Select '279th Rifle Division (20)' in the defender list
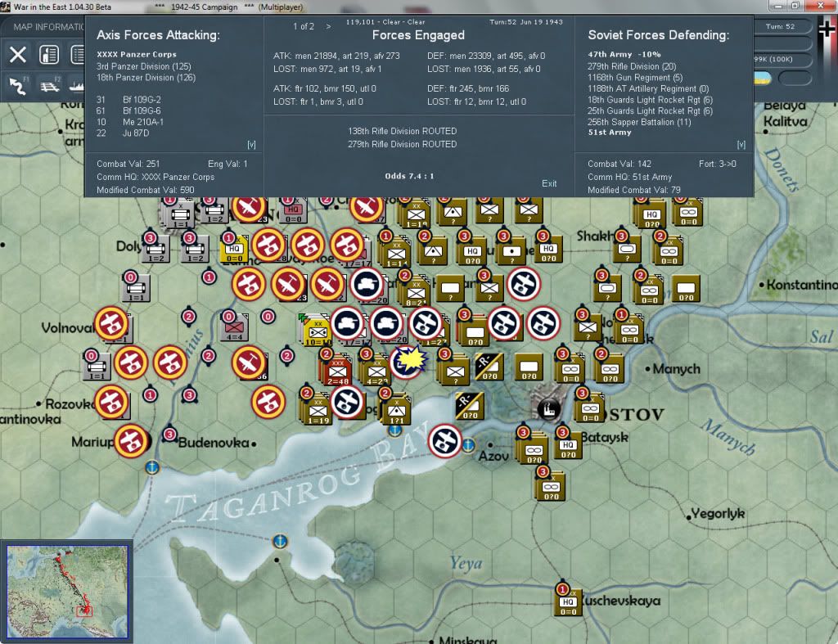This screenshot has height=644, width=838. coord(632,66)
